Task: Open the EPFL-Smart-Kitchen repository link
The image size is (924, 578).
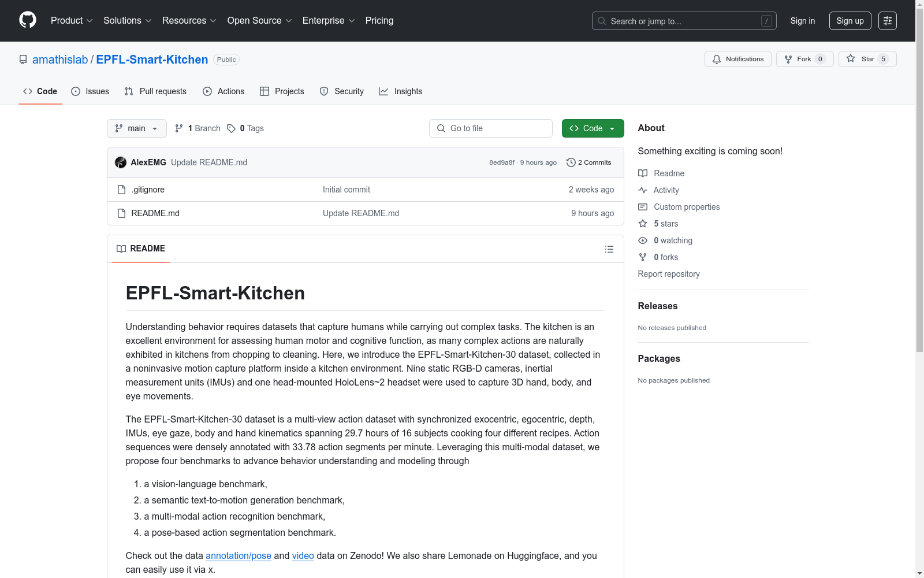Action: click(152, 60)
